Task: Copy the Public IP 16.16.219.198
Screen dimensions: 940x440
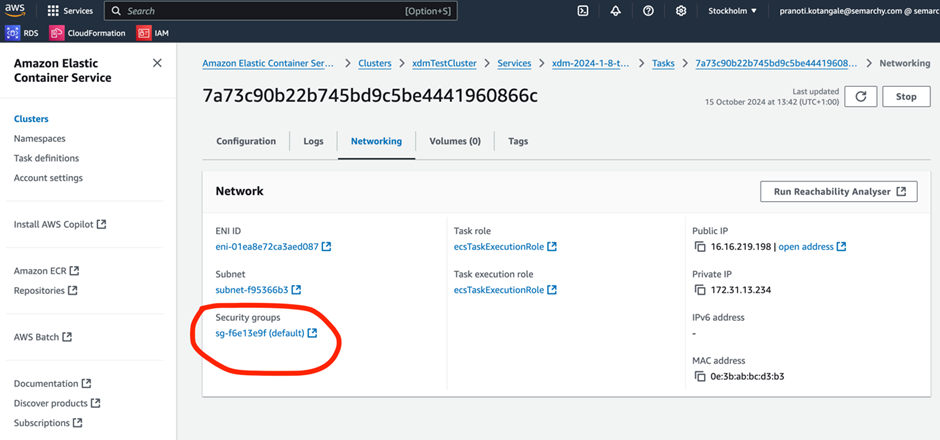Action: click(700, 246)
